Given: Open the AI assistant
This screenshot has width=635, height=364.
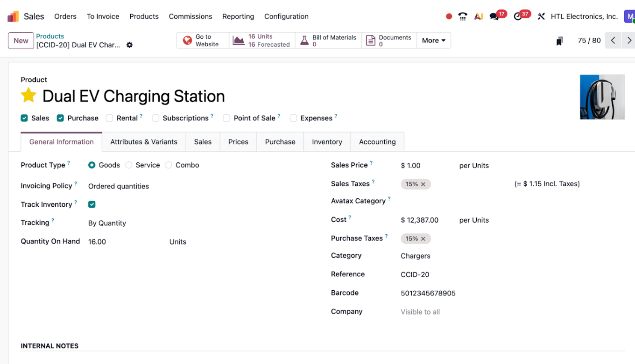Looking at the screenshot, I should 479,16.
